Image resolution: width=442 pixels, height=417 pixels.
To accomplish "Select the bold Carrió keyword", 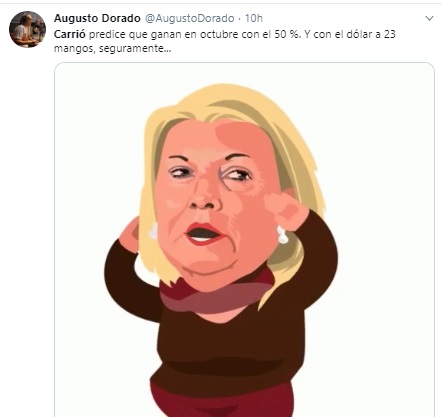I will (70, 34).
